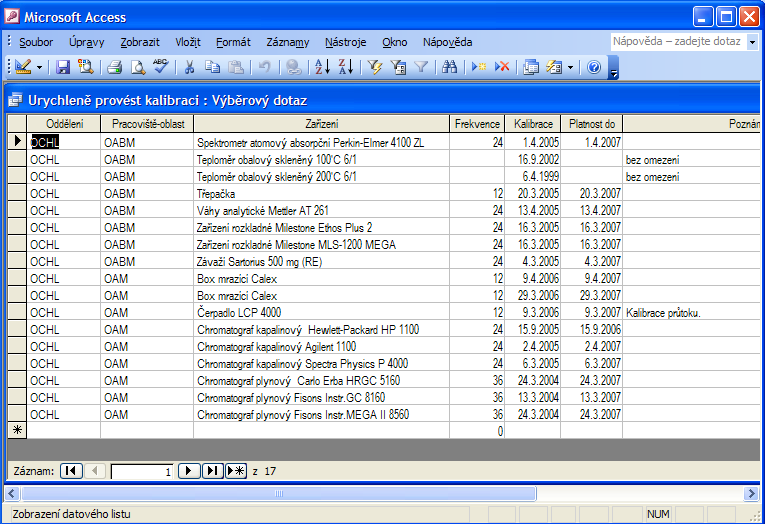Open Print Preview icon
765x524 pixels.
coord(138,67)
